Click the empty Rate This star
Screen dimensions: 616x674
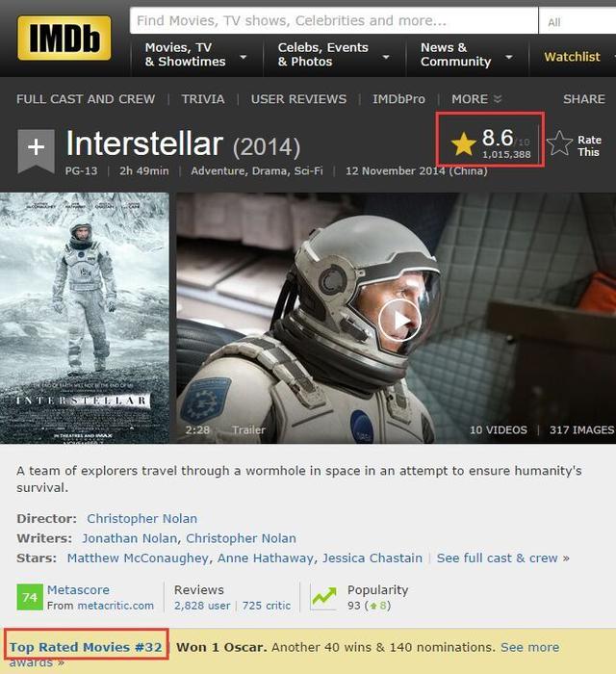pos(559,143)
